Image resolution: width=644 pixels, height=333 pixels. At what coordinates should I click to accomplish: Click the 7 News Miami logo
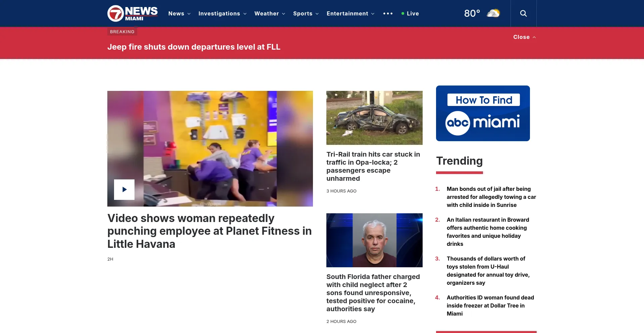coord(132,13)
